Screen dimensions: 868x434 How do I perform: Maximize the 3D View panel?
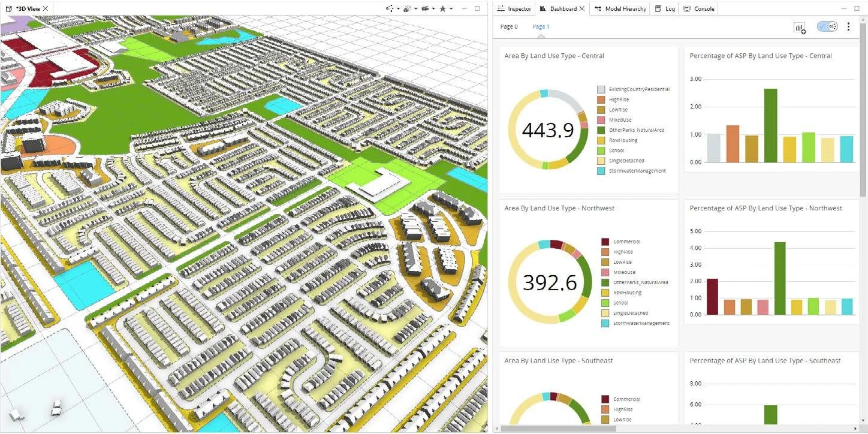pyautogui.click(x=477, y=8)
